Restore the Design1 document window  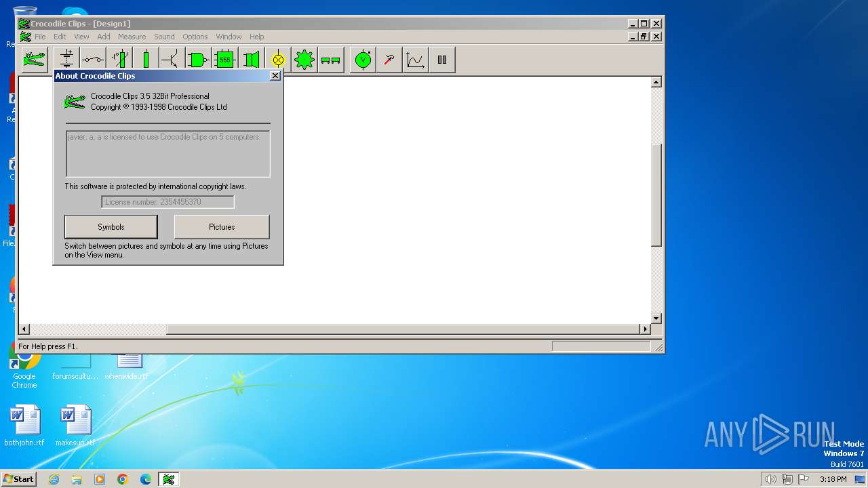[644, 37]
